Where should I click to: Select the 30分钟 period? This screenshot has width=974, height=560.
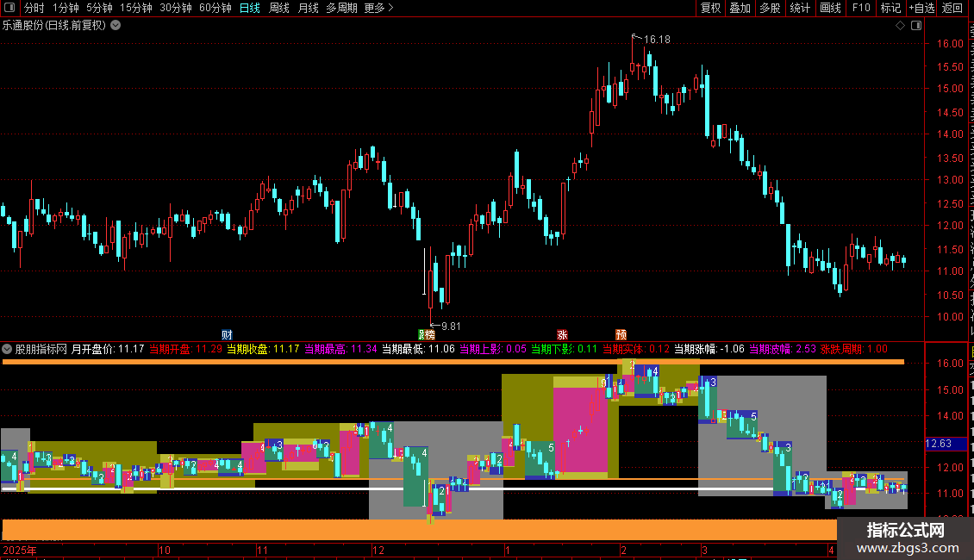coord(176,8)
